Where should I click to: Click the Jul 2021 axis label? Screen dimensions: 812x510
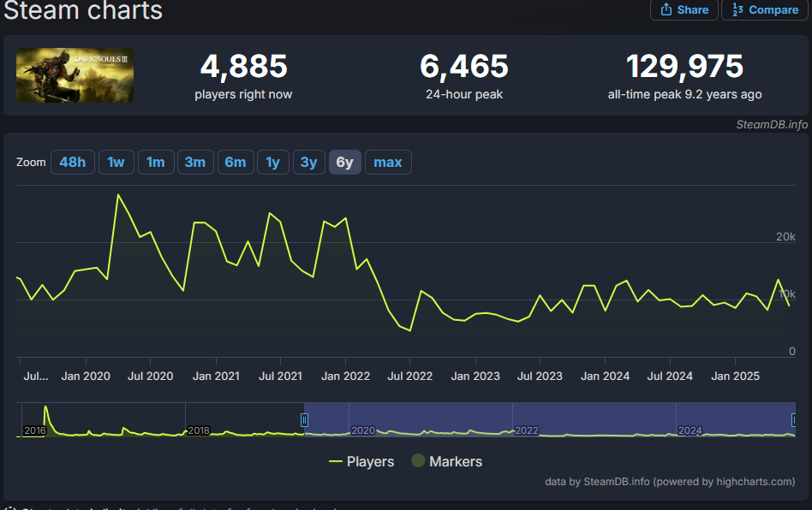(x=280, y=376)
